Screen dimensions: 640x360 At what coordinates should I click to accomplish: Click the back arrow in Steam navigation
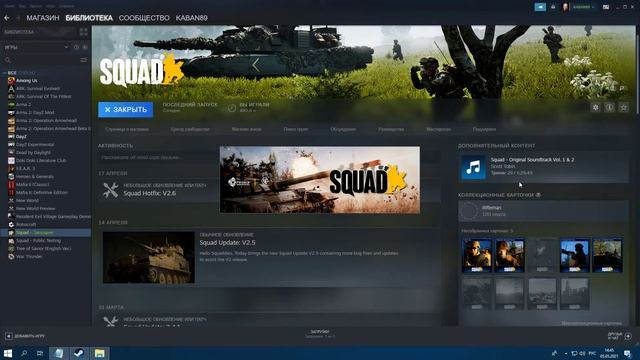coord(7,18)
